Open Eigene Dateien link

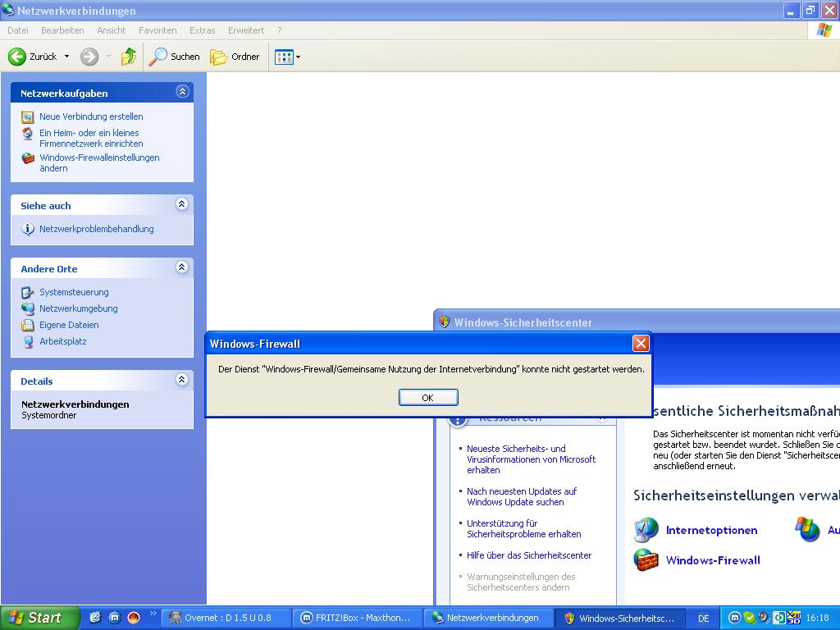[69, 325]
